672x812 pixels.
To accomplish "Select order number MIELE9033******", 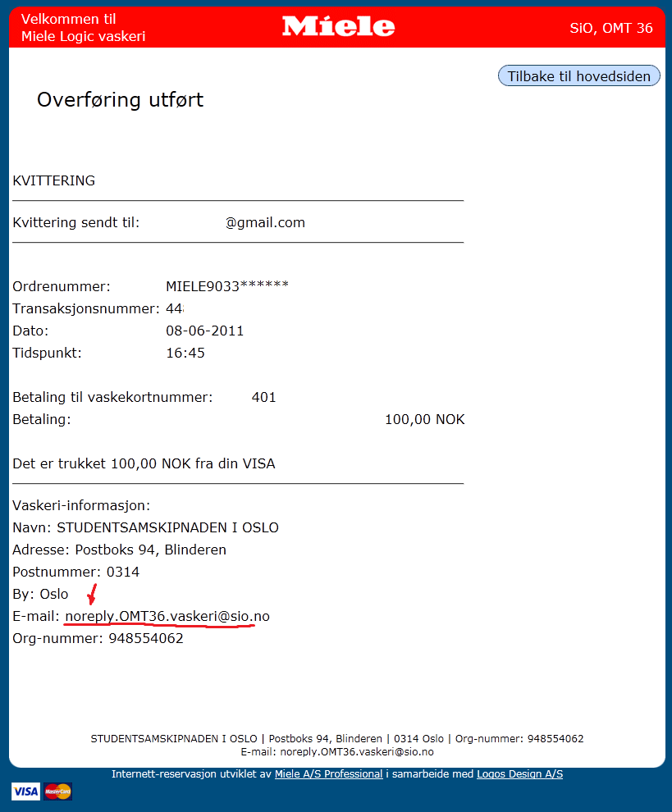I will tap(227, 286).
